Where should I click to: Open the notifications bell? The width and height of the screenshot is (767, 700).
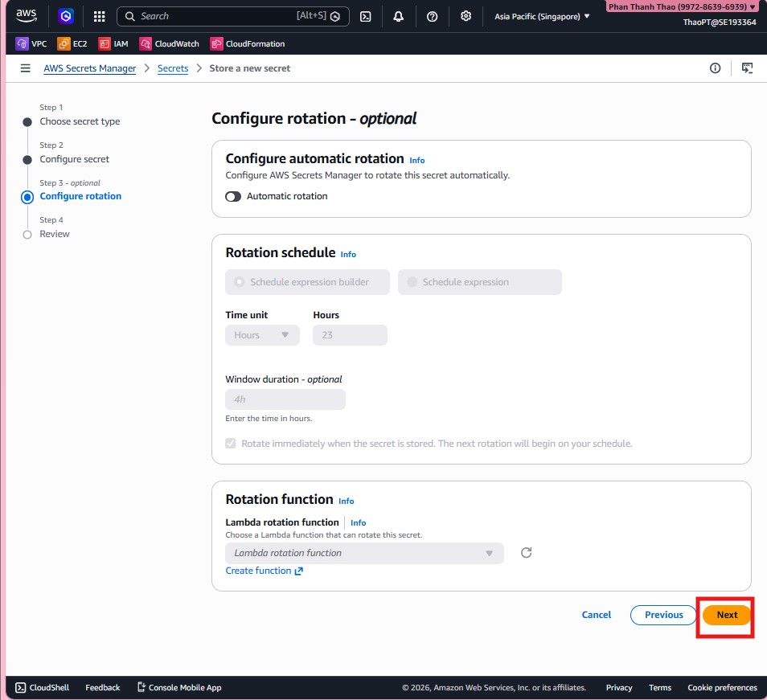[399, 16]
